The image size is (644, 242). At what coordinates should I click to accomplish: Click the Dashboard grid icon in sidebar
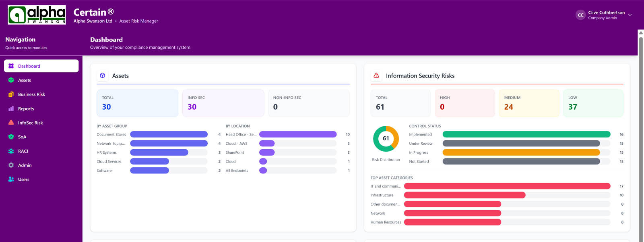[11, 66]
